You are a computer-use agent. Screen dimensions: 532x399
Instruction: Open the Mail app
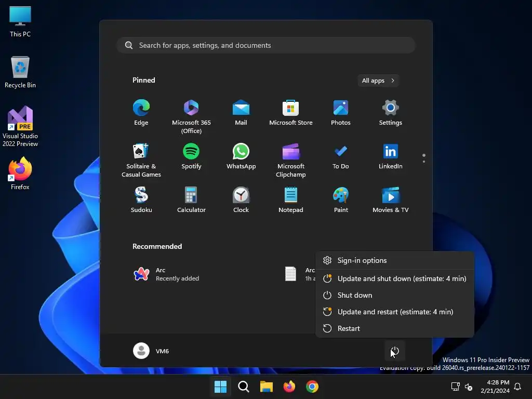[241, 113]
